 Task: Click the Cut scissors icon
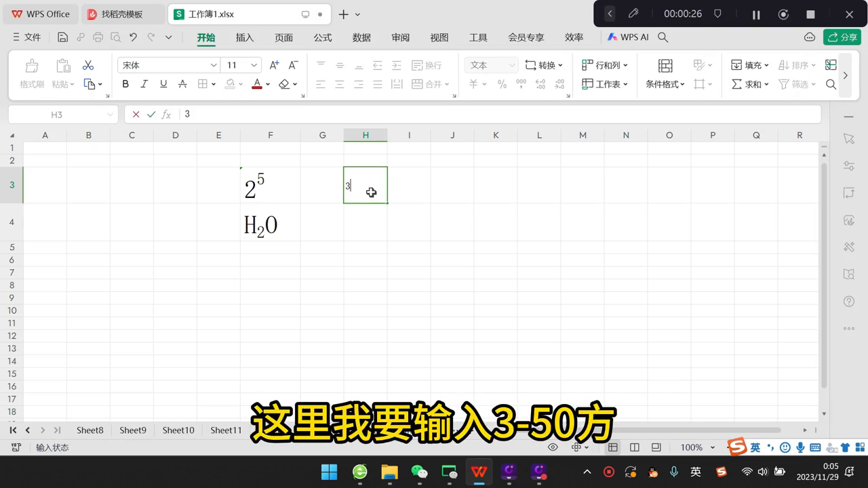[87, 65]
